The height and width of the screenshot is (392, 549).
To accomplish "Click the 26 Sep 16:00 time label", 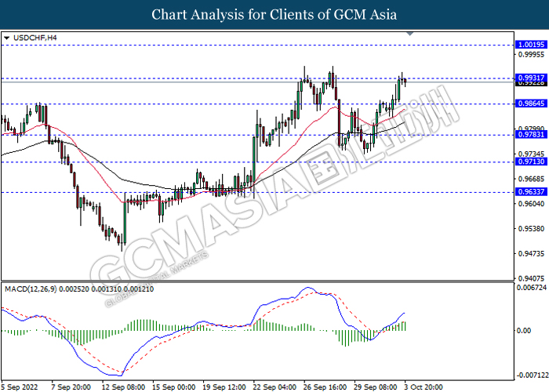I will 325,387.
